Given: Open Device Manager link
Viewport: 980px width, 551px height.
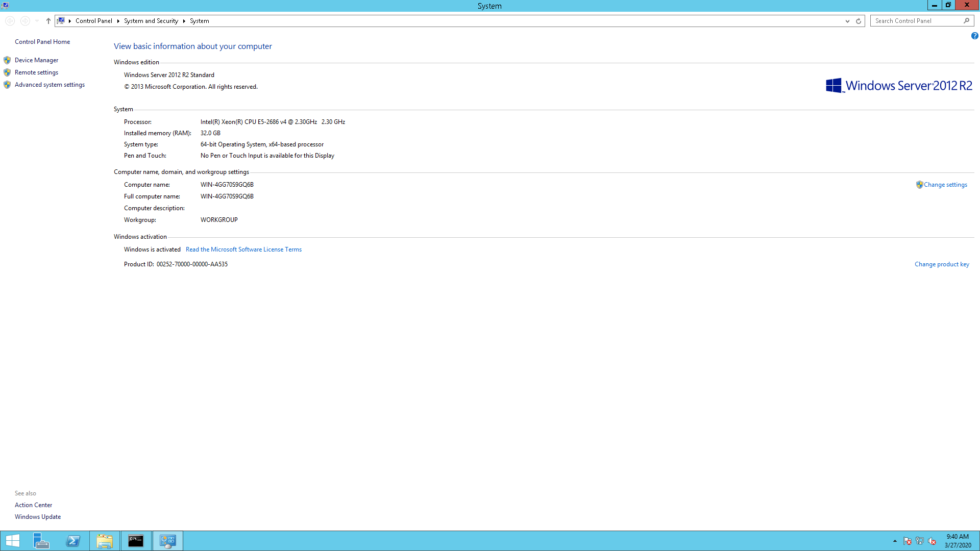Looking at the screenshot, I should pos(36,60).
